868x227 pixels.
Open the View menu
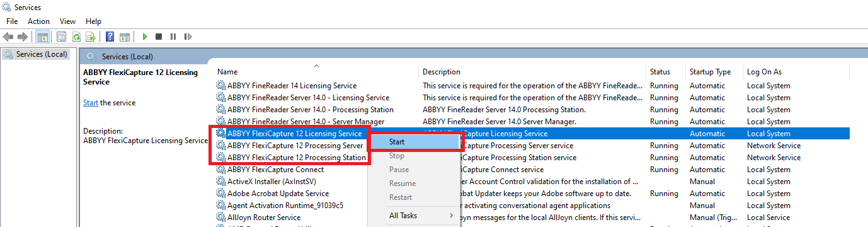click(67, 21)
